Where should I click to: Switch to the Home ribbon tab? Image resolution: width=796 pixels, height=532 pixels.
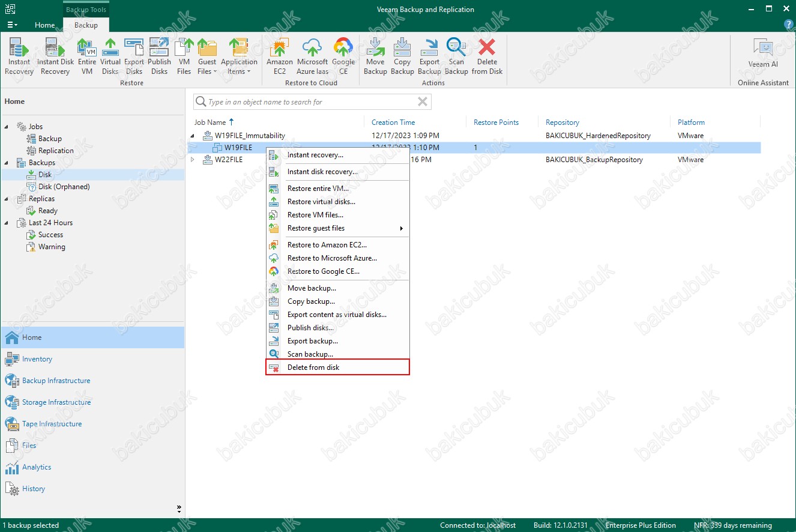coord(45,25)
